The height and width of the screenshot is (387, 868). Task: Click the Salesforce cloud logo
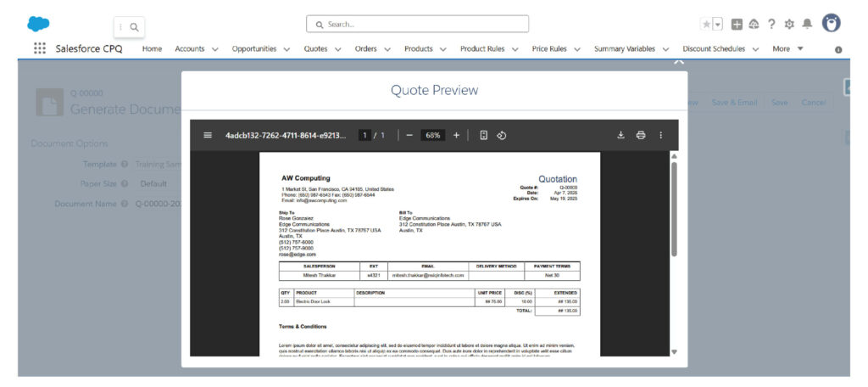38,24
